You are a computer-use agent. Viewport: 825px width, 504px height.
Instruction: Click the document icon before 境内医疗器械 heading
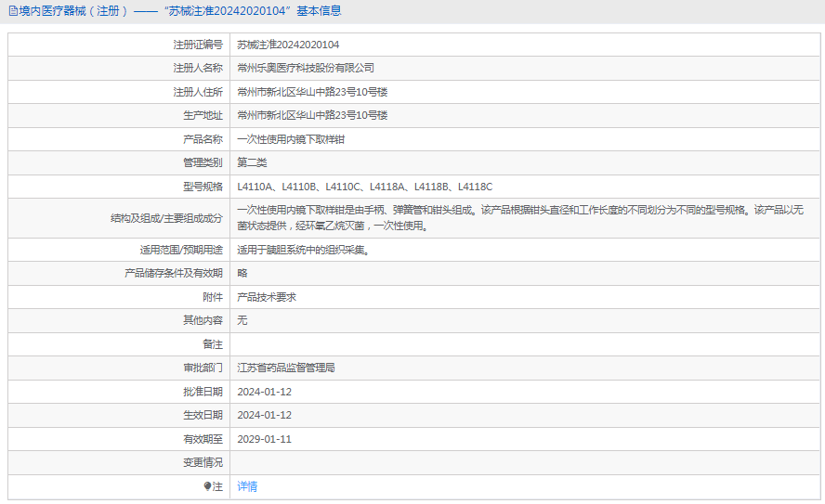(13, 11)
